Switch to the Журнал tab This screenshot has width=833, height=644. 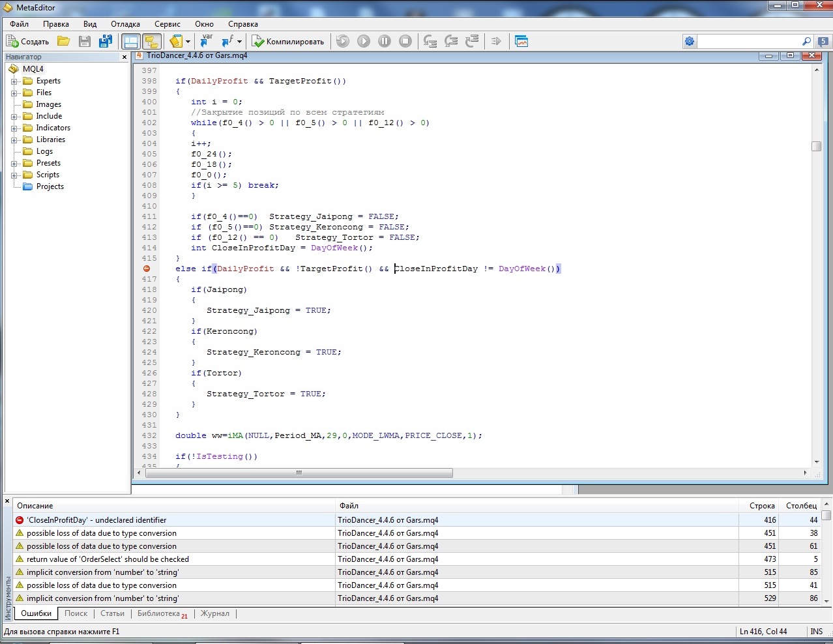tap(215, 613)
